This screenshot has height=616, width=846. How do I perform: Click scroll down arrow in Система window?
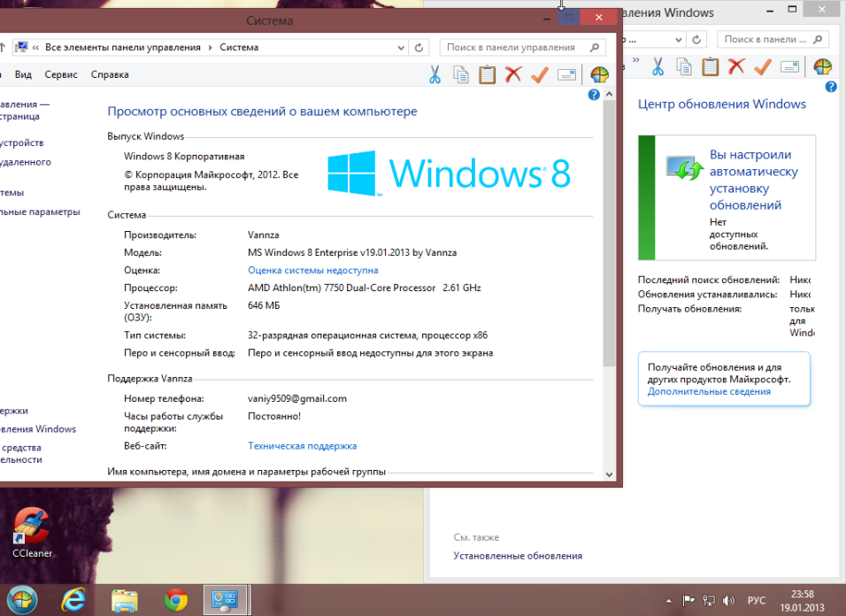[x=609, y=474]
